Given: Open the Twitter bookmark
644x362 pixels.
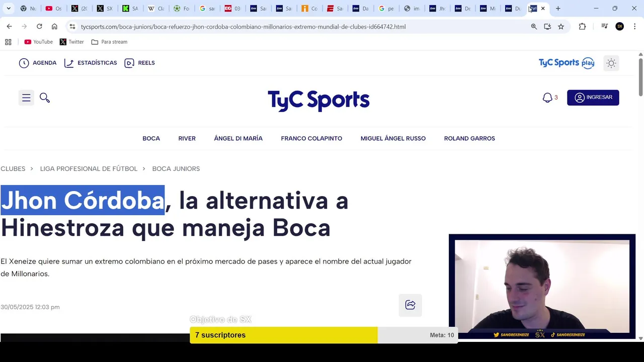Looking at the screenshot, I should [x=72, y=42].
